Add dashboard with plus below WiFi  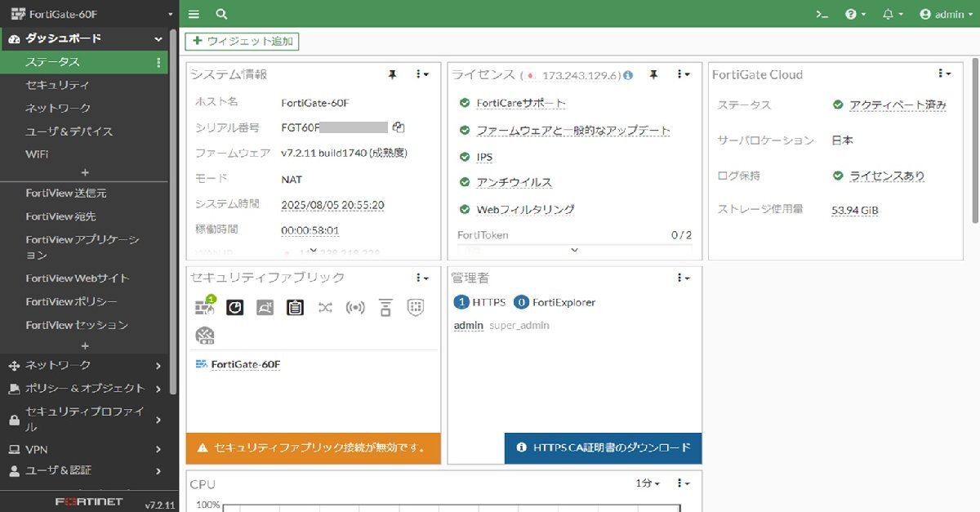[x=85, y=172]
